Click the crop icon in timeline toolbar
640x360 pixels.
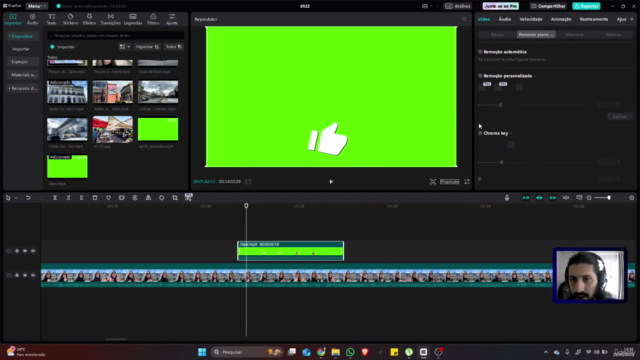point(175,198)
